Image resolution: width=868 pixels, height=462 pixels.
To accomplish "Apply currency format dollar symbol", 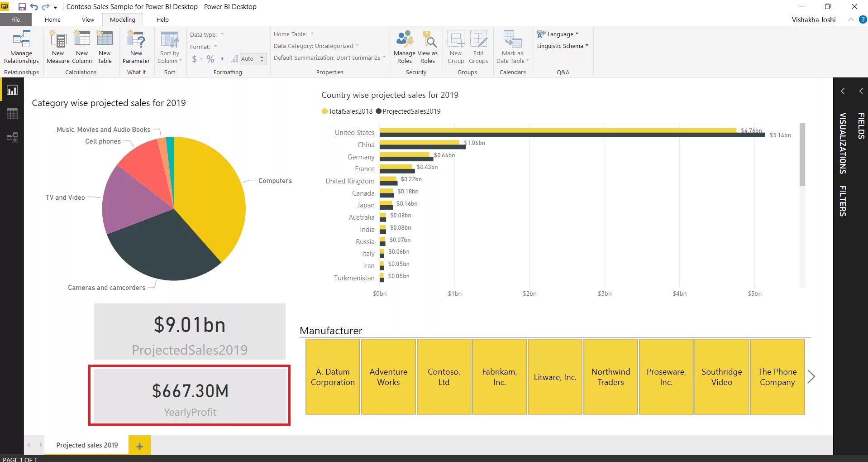I will coord(195,59).
